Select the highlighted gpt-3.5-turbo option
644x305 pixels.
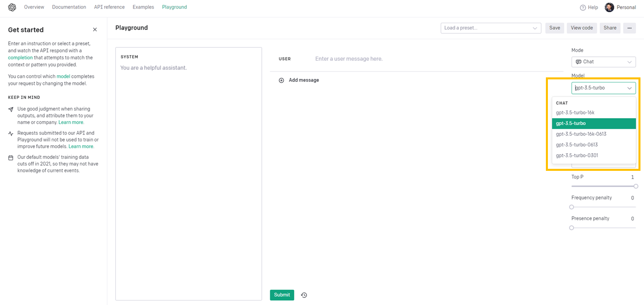(x=594, y=124)
